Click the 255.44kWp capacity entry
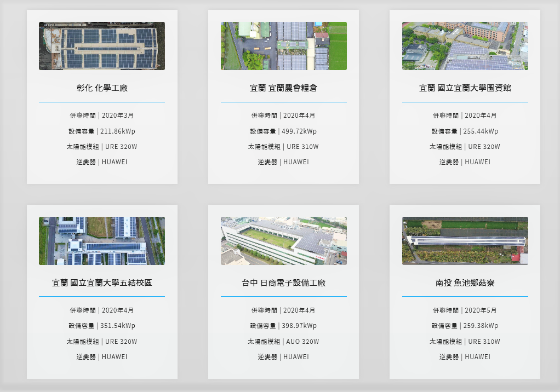The height and width of the screenshot is (392, 560). (465, 131)
